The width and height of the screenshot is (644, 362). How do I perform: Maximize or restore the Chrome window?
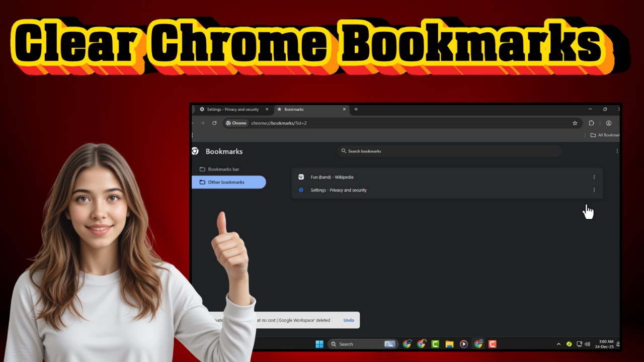click(605, 109)
